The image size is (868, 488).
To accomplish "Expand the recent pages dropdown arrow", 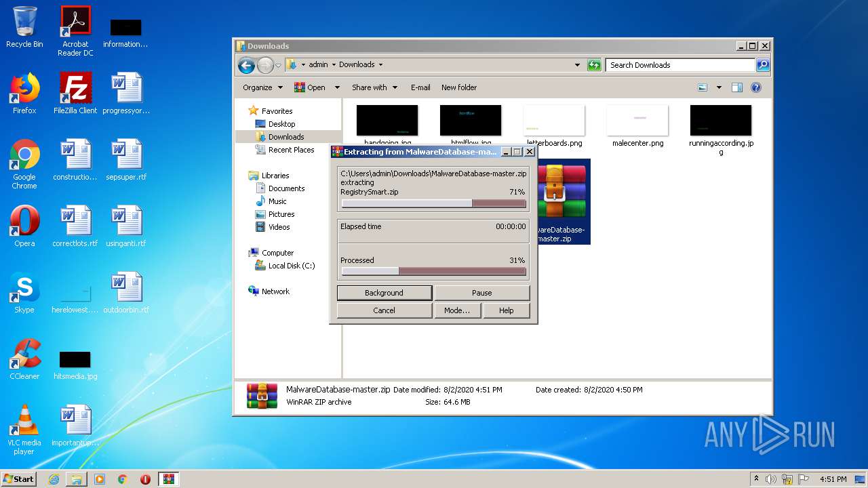I will [x=278, y=65].
